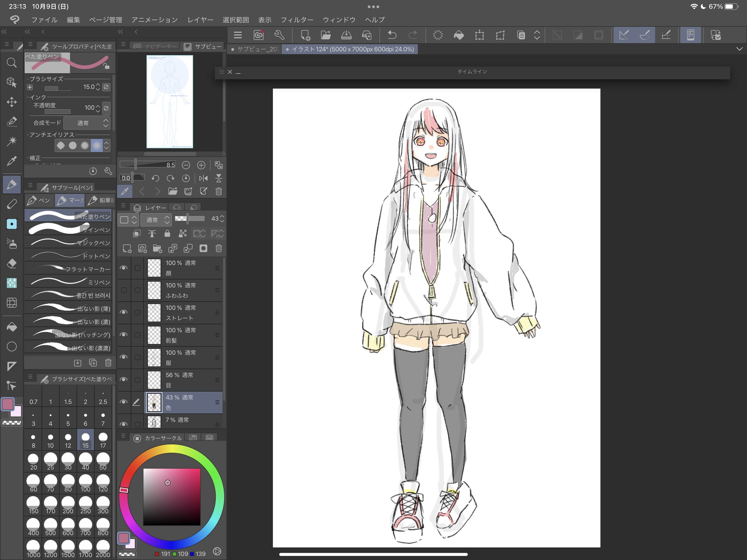Click the Zoom magnifier tool
Viewport: 747px width, 560px height.
12,63
